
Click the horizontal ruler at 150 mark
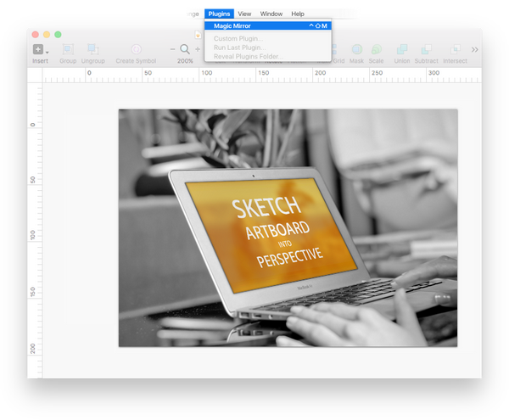click(263, 73)
